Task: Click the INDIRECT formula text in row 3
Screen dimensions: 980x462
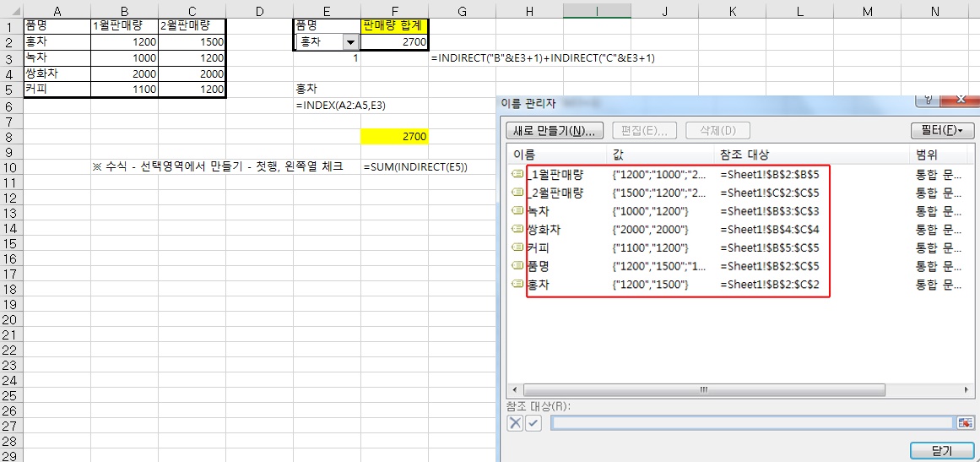Action: [x=543, y=58]
